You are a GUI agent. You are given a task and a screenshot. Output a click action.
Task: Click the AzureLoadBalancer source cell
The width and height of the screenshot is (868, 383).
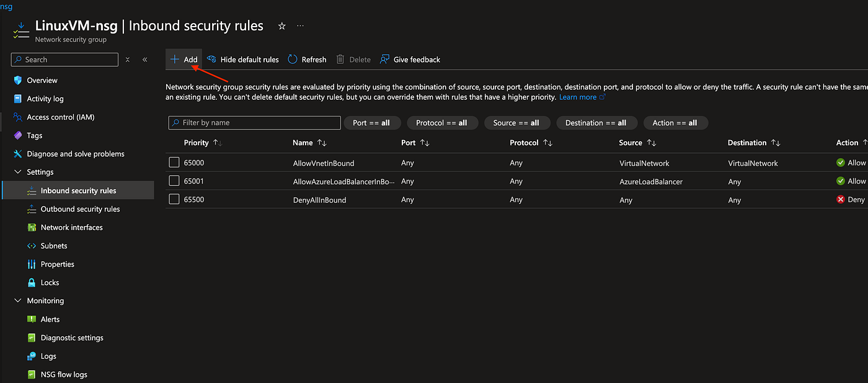(x=650, y=182)
